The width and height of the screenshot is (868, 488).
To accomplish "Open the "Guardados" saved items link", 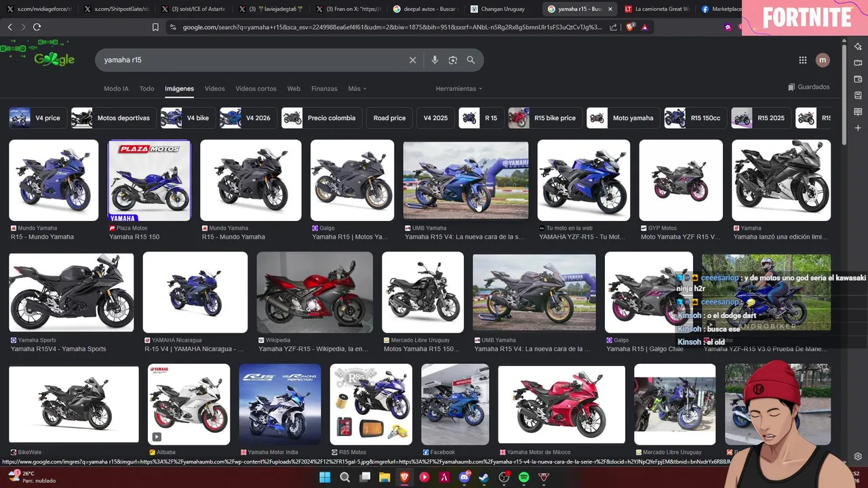I will (808, 87).
